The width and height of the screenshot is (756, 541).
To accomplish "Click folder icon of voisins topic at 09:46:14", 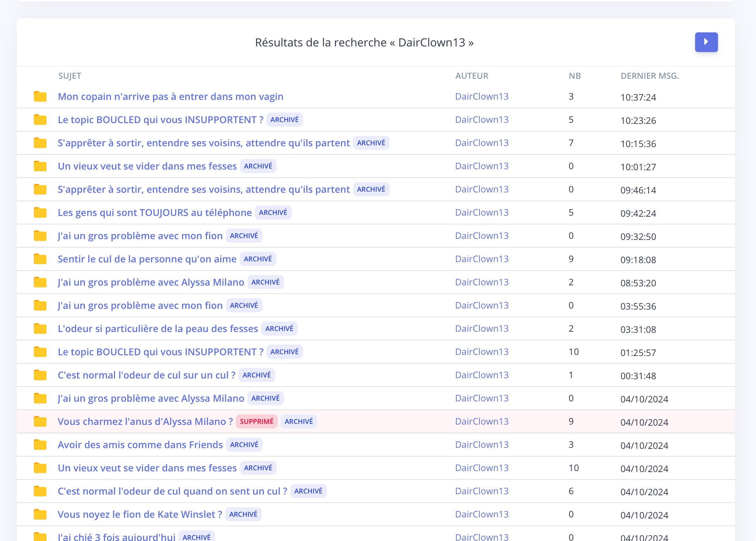I will (x=40, y=189).
